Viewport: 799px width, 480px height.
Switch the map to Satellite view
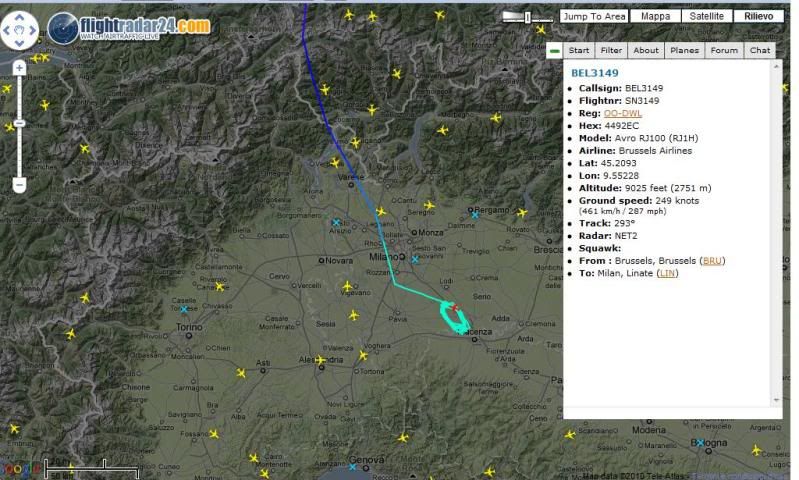(x=706, y=16)
